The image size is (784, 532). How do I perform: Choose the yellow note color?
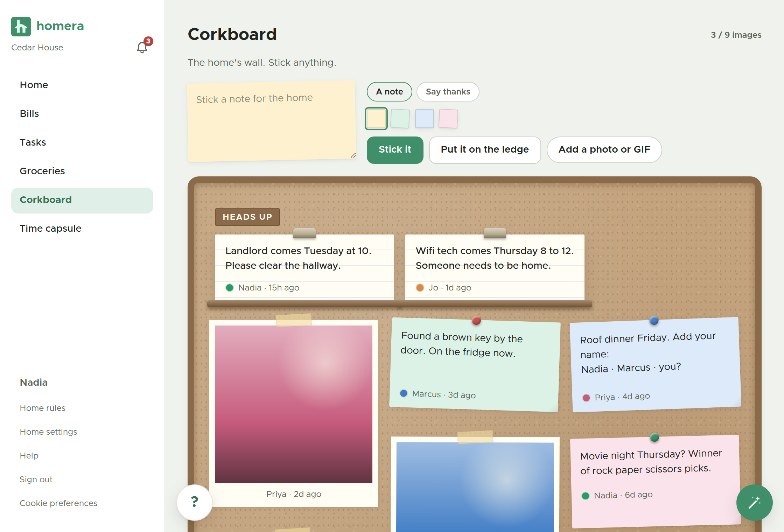coord(376,119)
